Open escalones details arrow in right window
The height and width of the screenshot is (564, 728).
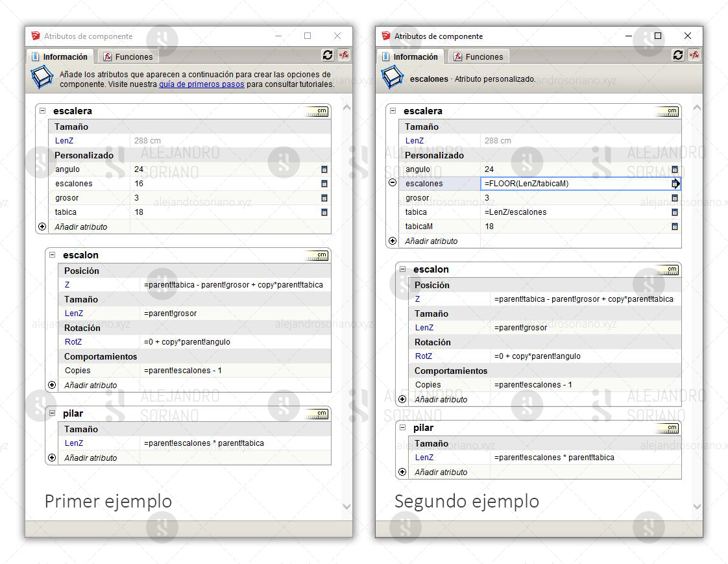tap(675, 184)
